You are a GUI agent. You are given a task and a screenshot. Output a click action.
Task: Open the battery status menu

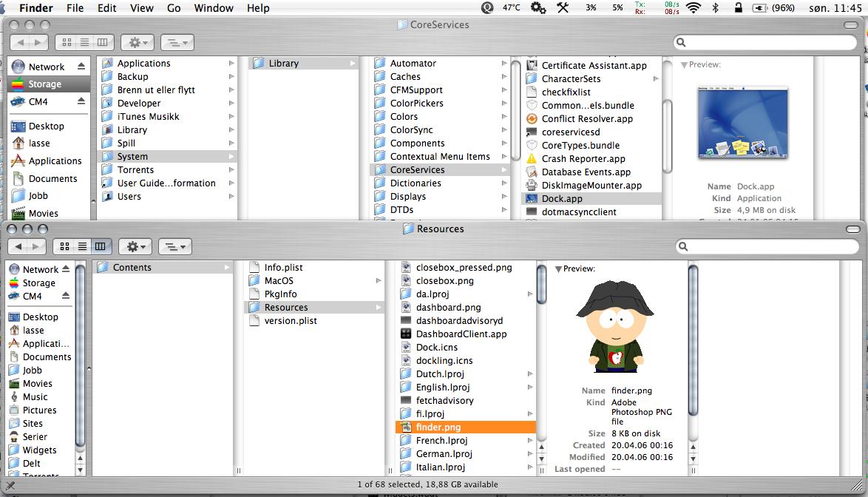[x=774, y=7]
